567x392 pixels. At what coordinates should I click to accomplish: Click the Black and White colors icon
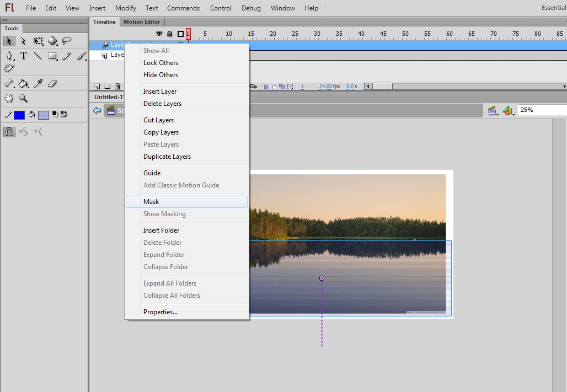click(x=55, y=114)
